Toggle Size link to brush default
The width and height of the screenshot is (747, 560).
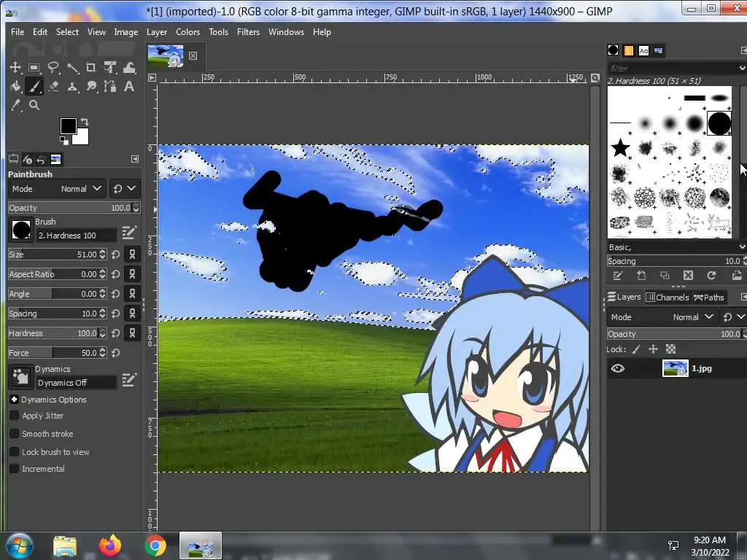point(133,254)
